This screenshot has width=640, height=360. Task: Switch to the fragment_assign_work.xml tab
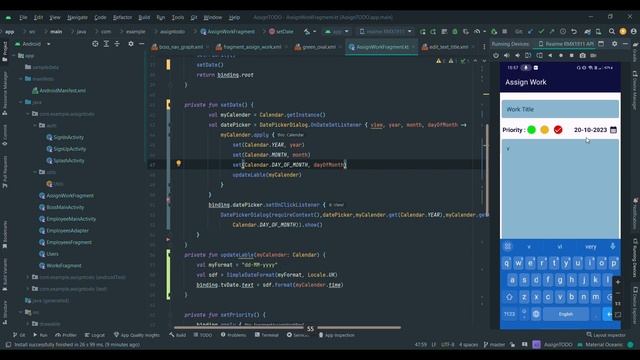pos(249,47)
